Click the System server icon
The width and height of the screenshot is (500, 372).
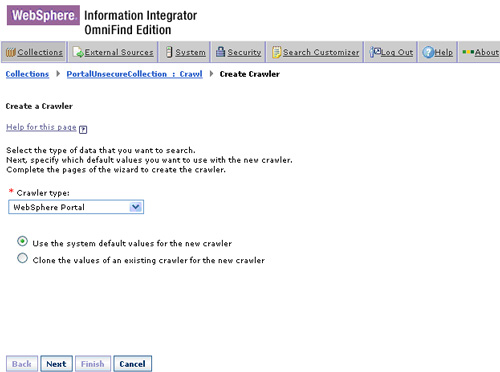pyautogui.click(x=169, y=52)
